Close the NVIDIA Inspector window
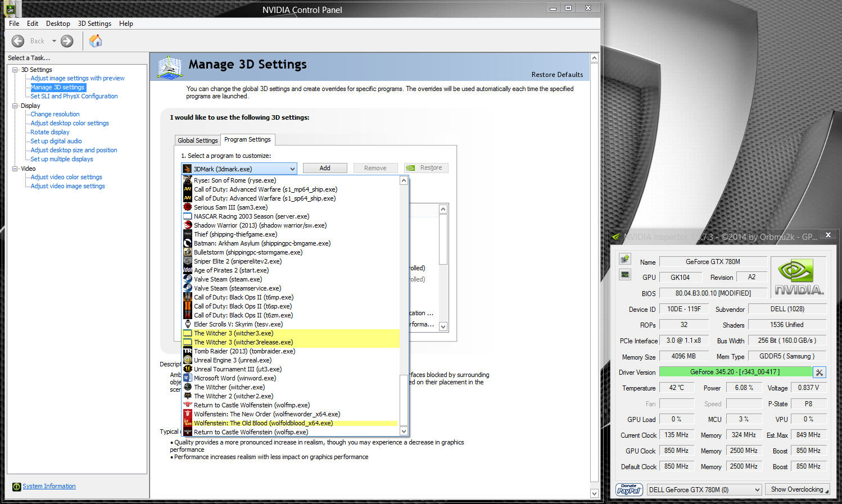 click(828, 235)
